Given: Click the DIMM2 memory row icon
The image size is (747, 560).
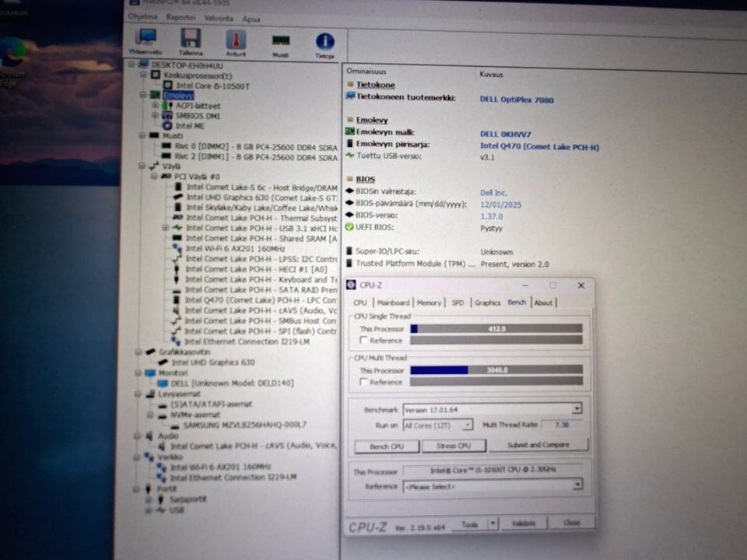Looking at the screenshot, I should coord(167,146).
